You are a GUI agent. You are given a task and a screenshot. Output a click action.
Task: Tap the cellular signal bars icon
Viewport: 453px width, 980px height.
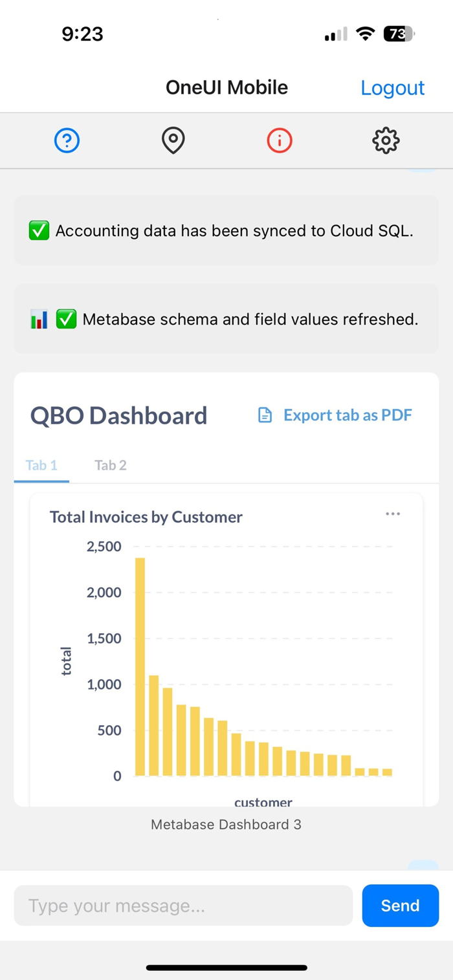[x=336, y=34]
